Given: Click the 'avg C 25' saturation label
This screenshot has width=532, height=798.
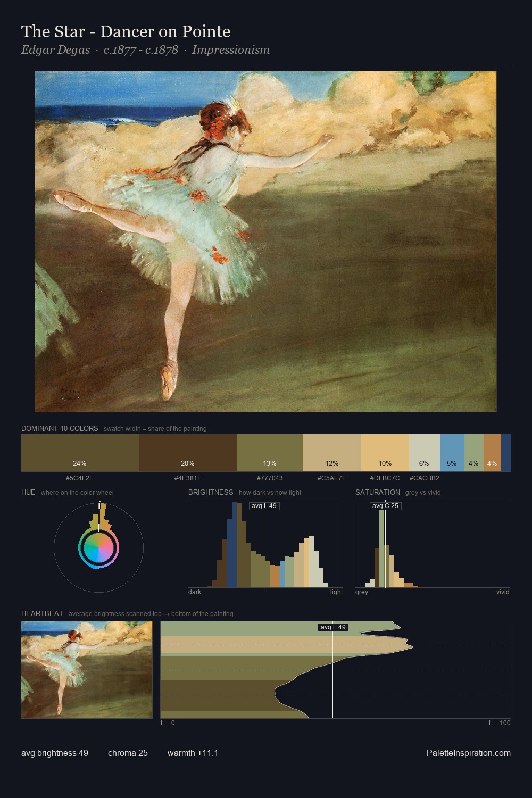Looking at the screenshot, I should coord(385,506).
